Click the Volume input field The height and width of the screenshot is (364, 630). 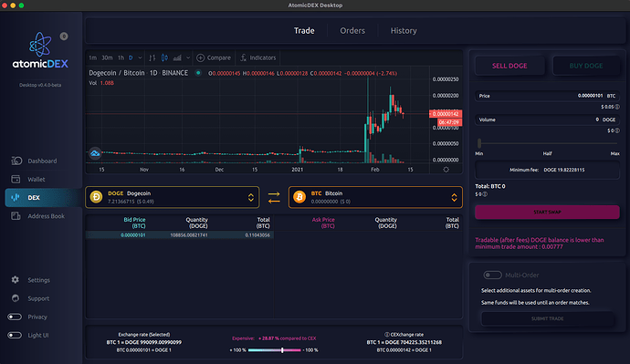[547, 120]
